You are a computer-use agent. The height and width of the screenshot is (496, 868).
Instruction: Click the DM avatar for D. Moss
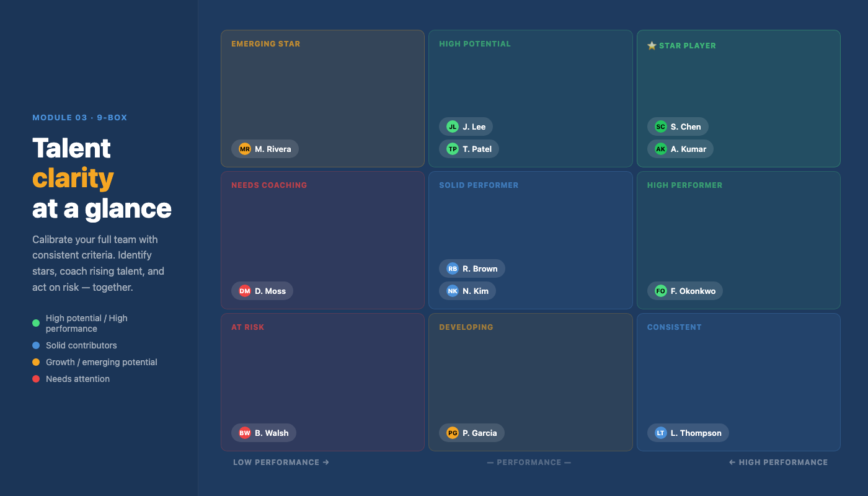pyautogui.click(x=245, y=291)
